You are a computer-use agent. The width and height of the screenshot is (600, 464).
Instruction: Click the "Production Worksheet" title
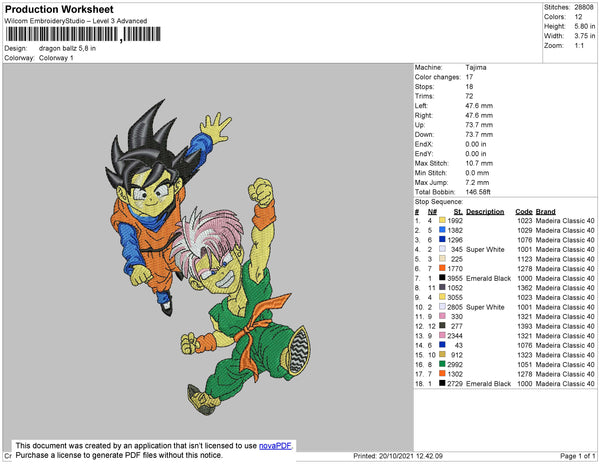coord(59,9)
